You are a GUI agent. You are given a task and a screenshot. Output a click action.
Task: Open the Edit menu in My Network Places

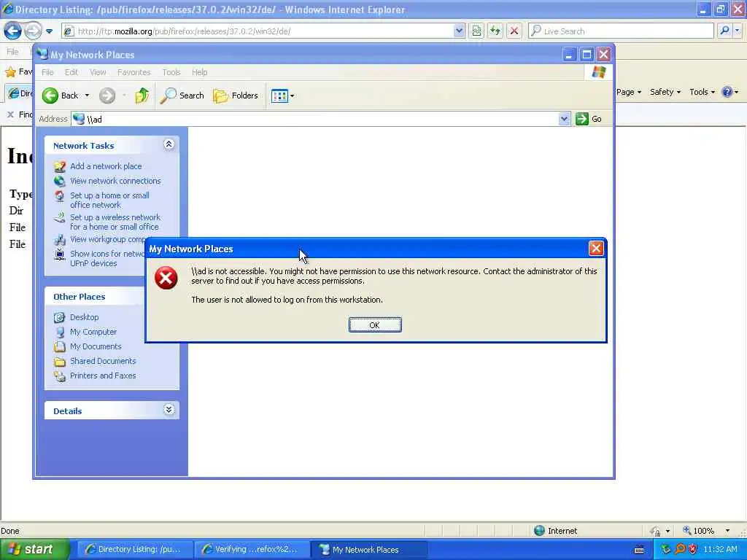click(x=71, y=72)
